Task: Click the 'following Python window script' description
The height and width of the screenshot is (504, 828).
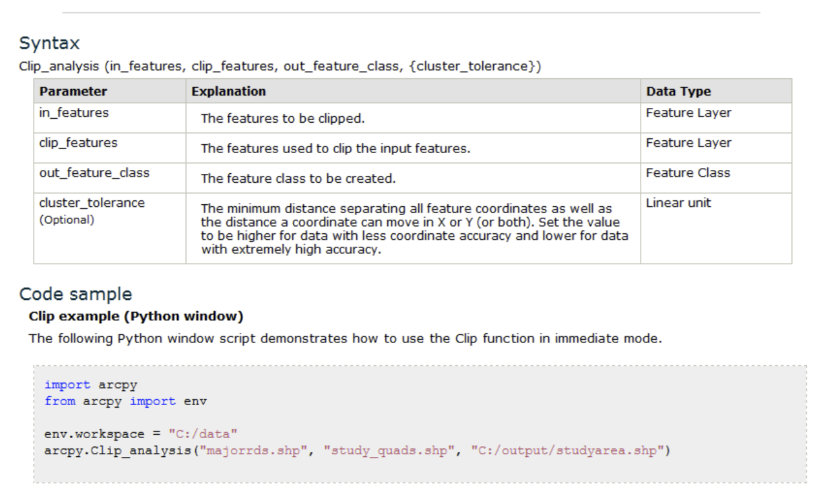Action: tap(345, 339)
